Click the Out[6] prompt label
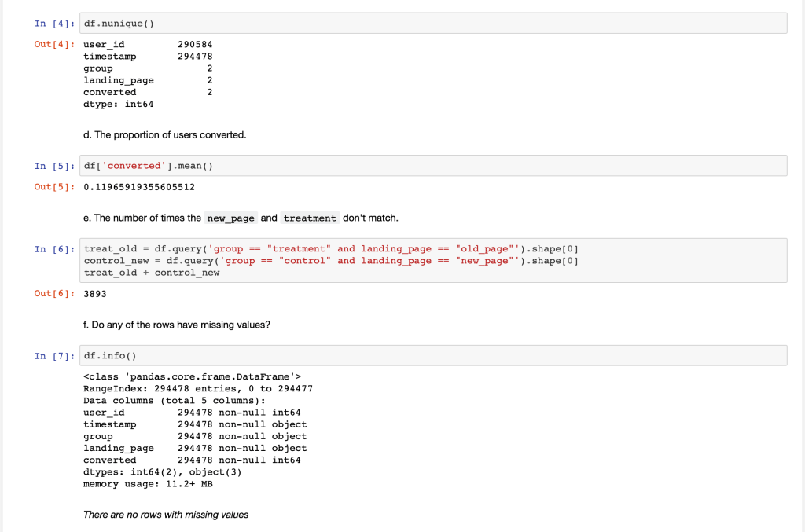 51,294
